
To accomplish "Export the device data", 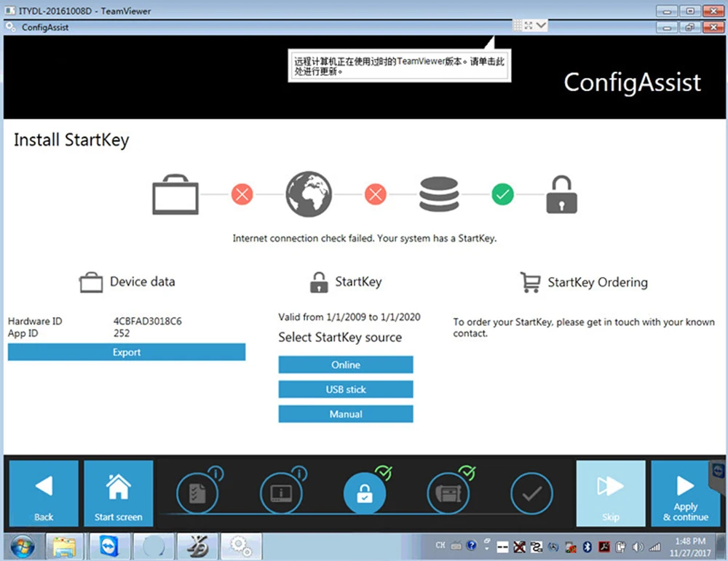I will [126, 352].
